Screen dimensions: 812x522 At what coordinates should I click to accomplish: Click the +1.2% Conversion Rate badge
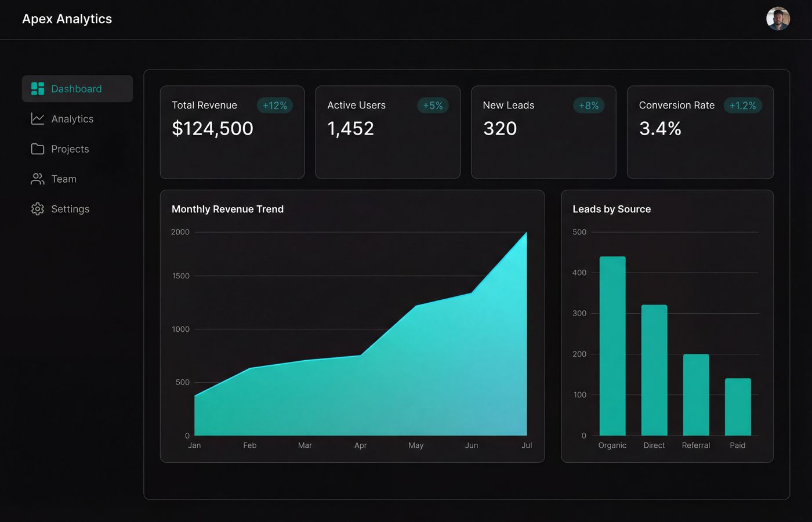(x=743, y=106)
